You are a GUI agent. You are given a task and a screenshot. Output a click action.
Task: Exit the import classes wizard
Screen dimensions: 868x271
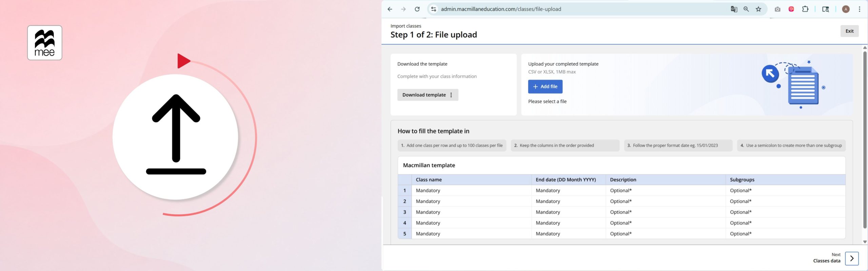tap(849, 31)
